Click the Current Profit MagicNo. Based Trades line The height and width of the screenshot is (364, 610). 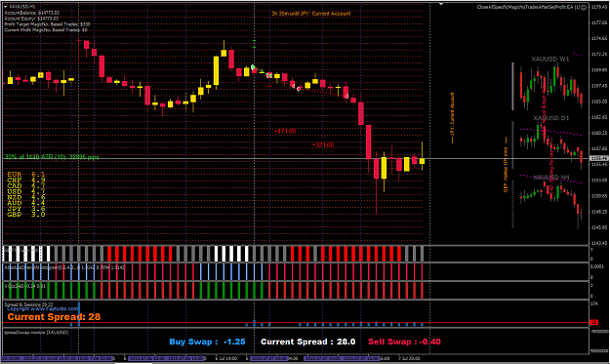point(46,29)
